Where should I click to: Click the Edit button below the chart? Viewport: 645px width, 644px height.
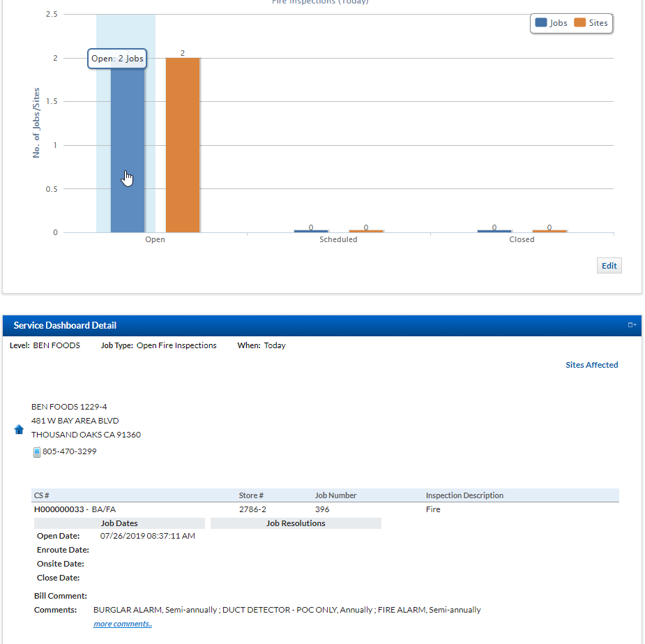click(x=609, y=266)
